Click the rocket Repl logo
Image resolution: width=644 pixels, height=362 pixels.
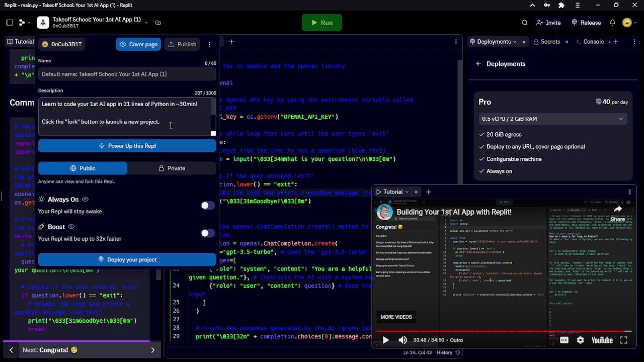pyautogui.click(x=43, y=23)
